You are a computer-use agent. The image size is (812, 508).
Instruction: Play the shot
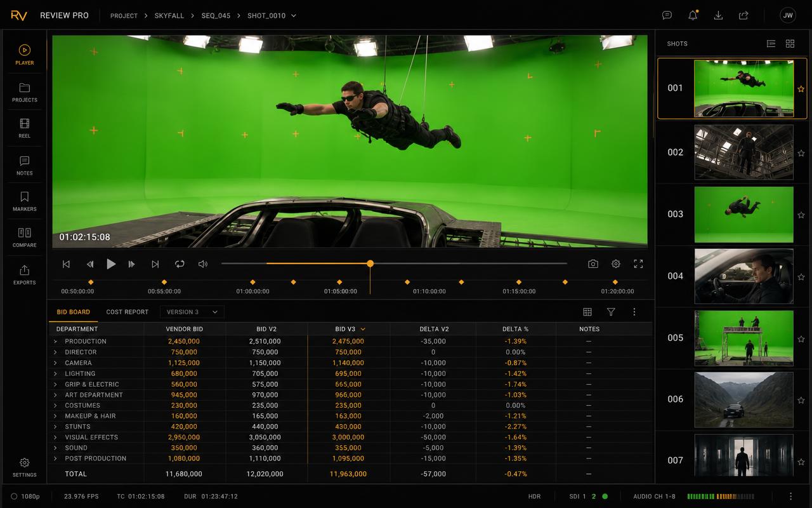point(111,264)
